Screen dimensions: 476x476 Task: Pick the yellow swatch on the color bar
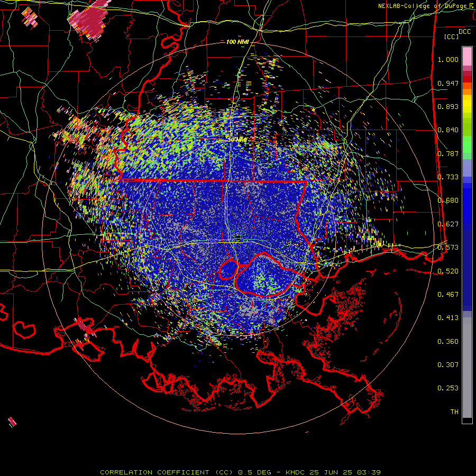467,104
